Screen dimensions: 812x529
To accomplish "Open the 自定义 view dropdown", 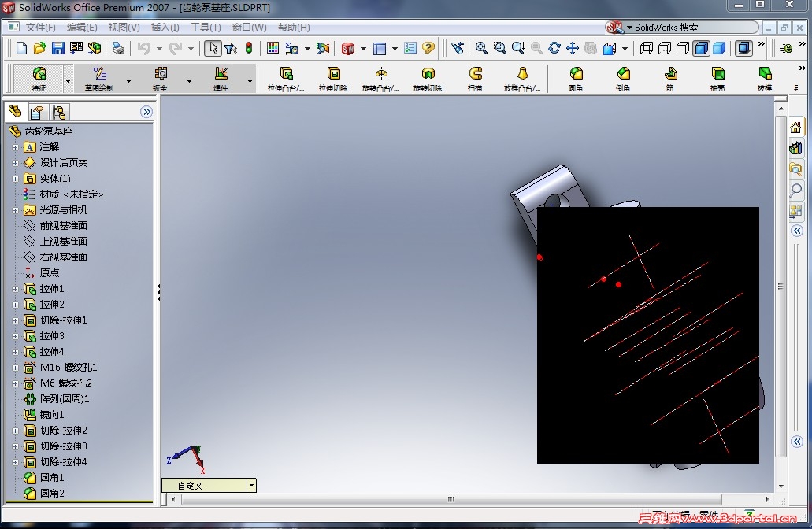I will (x=251, y=486).
